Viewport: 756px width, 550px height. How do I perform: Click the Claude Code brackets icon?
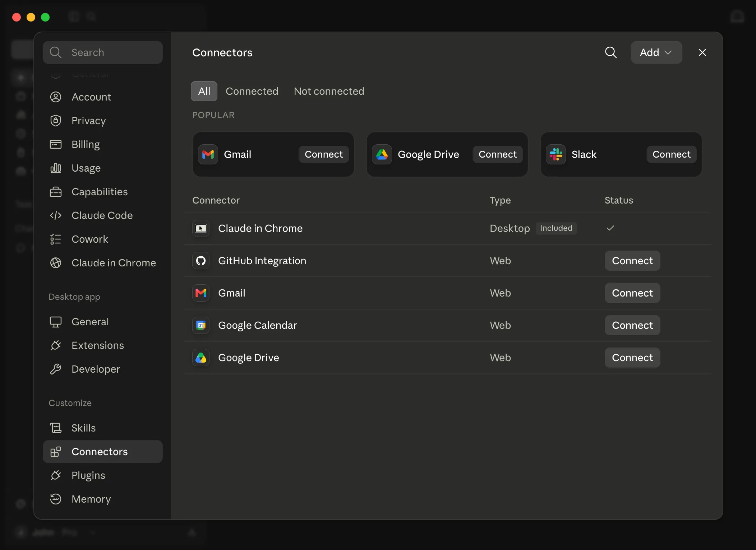point(56,215)
